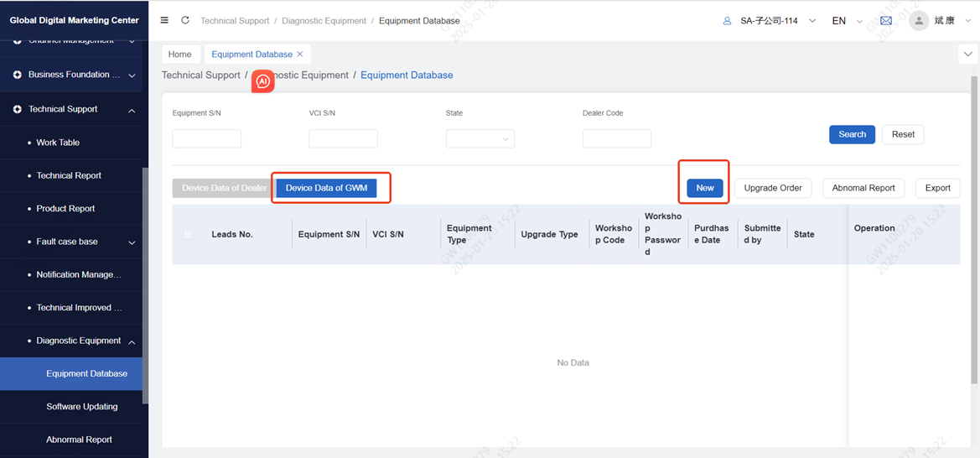Click the hamburger menu collapse icon

[x=164, y=20]
